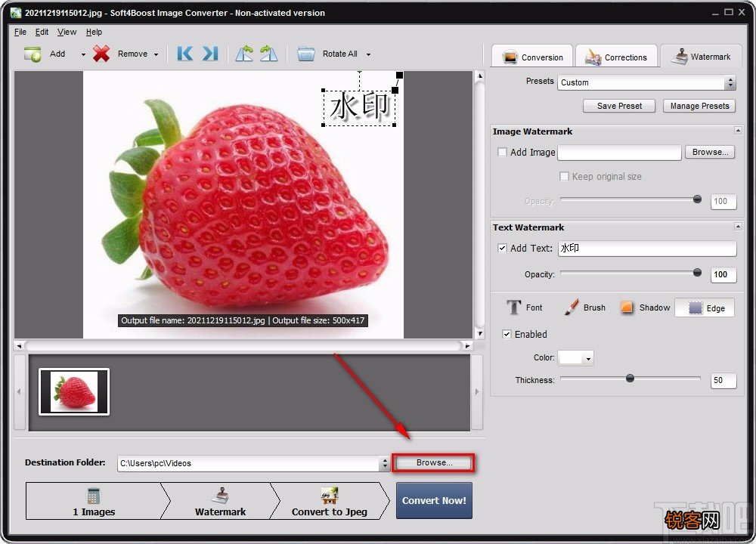756x544 pixels.
Task: Open the Edit menu
Action: click(x=42, y=32)
